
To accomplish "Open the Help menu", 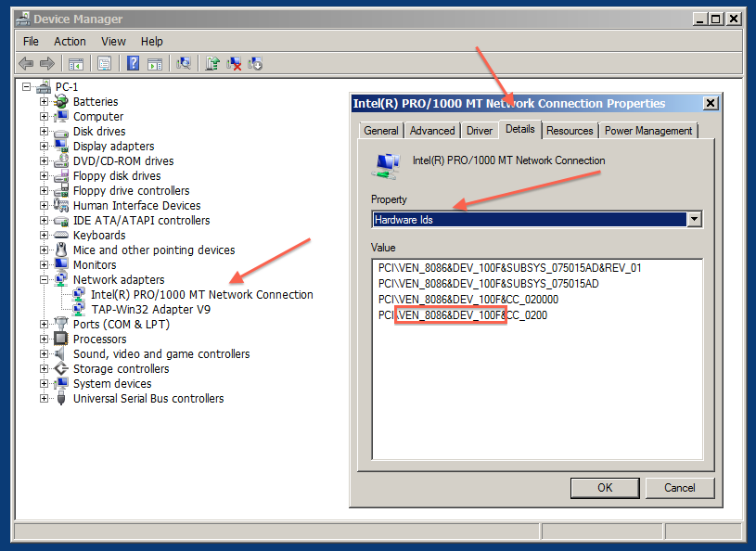I will coord(152,42).
